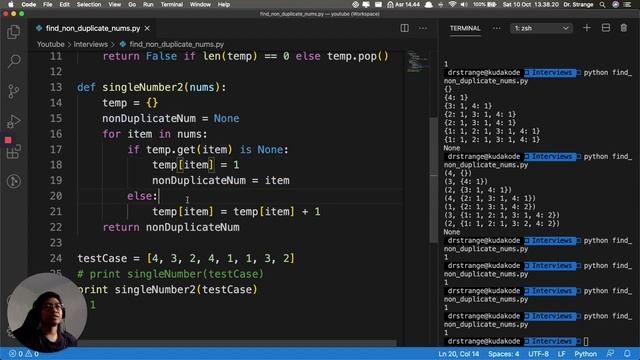Open the Edit menu
Viewport: 640px width, 360px height.
(64, 4)
